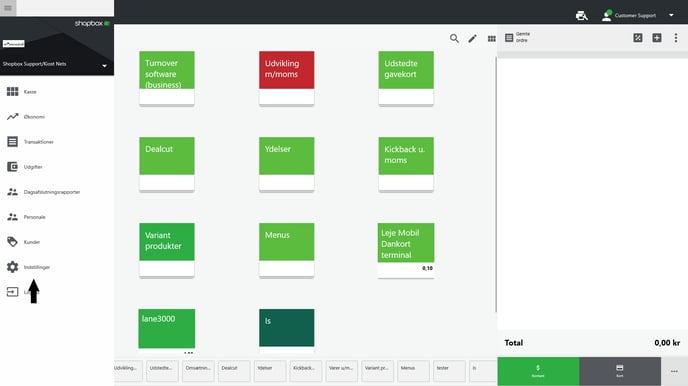Open the Indstillinger gear icon
The width and height of the screenshot is (688, 386).
tap(12, 267)
